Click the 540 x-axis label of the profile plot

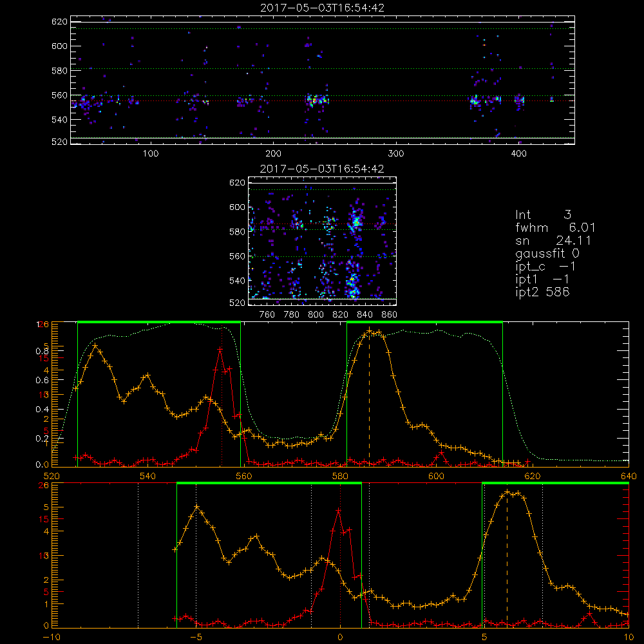tap(148, 477)
